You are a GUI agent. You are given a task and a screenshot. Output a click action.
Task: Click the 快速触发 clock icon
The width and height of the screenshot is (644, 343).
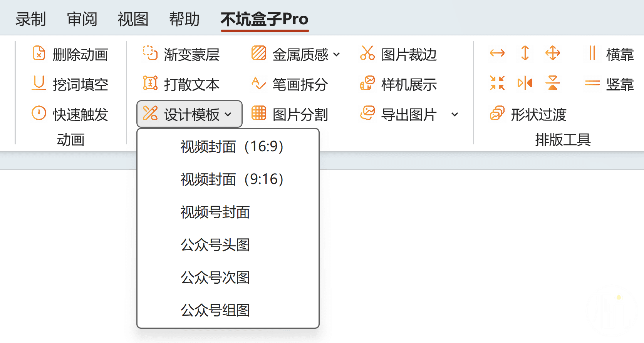point(39,113)
